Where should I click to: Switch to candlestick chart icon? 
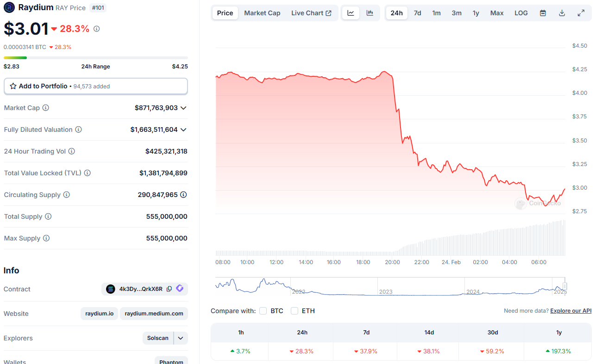tap(370, 13)
